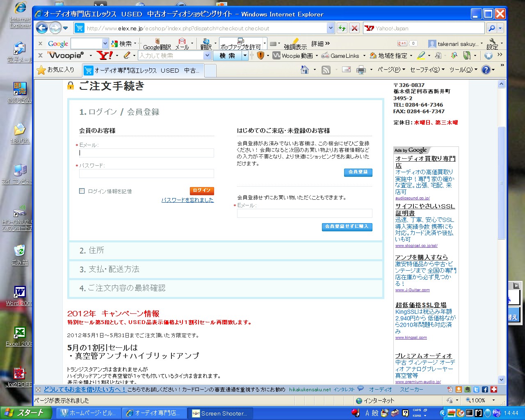
Task: Open the メール Gmail toolbar icon
Action: [x=182, y=44]
